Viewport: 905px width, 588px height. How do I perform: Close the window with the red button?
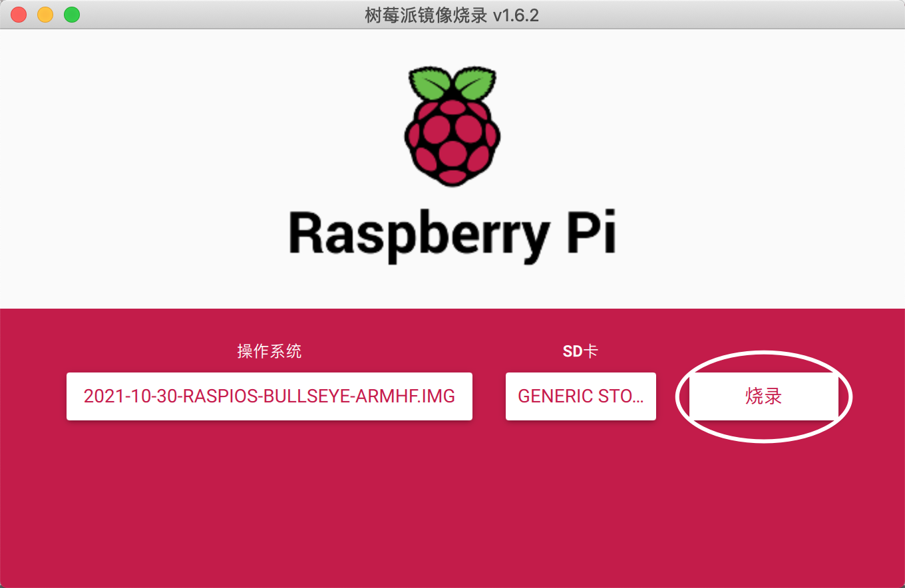click(19, 15)
